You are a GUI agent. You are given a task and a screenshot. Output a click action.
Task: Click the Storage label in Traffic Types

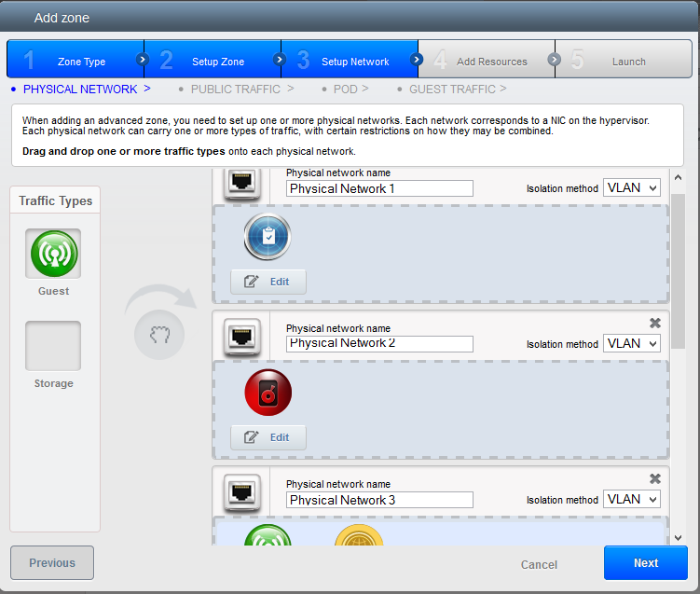(53, 383)
